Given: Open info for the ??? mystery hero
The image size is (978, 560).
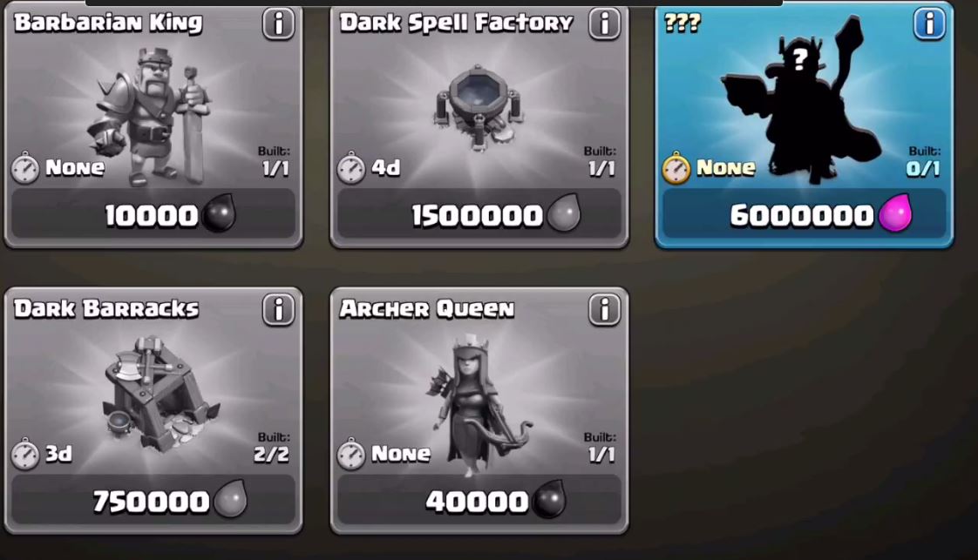Looking at the screenshot, I should (929, 24).
